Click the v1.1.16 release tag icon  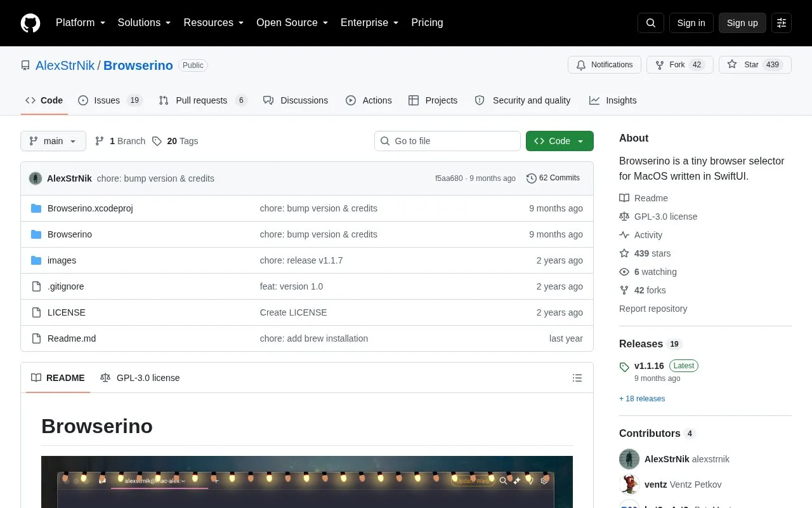[624, 366]
